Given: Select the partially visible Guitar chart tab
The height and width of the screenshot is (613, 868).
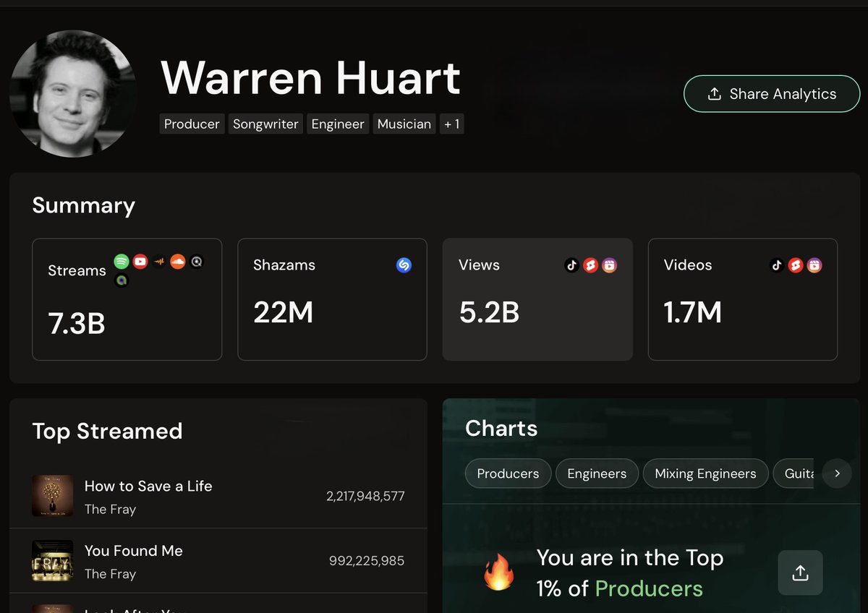Looking at the screenshot, I should (x=793, y=473).
